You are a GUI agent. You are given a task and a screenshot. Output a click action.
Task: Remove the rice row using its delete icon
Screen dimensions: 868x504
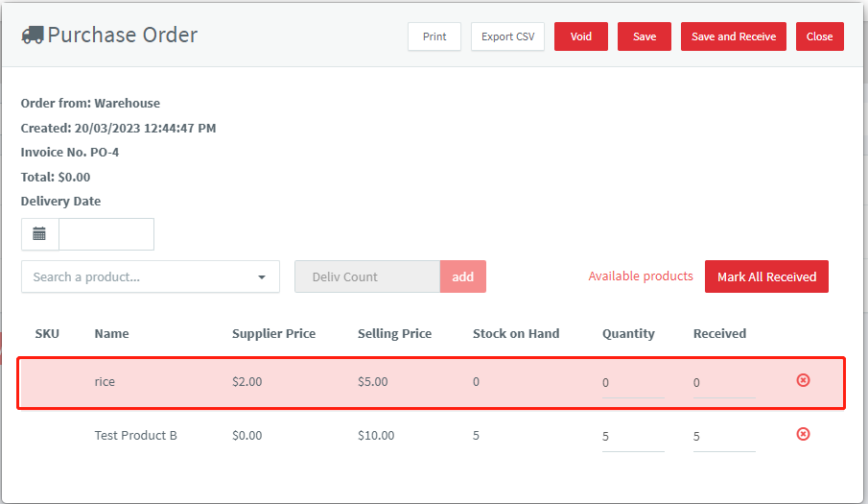(x=803, y=380)
